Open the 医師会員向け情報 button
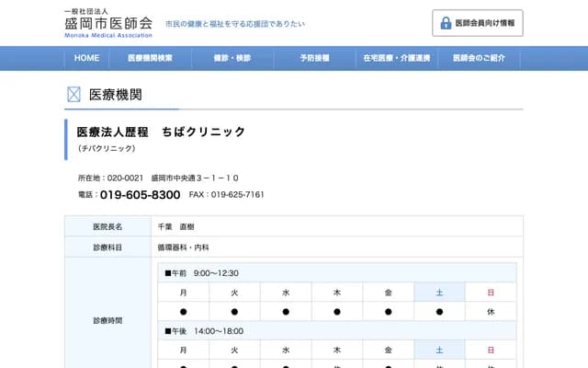Viewport: 588px width, 368px height. (x=478, y=23)
